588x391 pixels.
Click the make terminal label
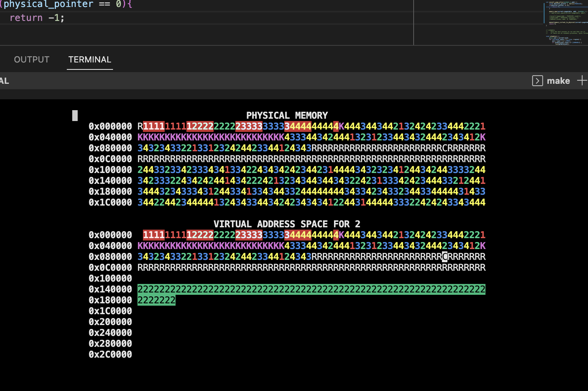point(558,81)
